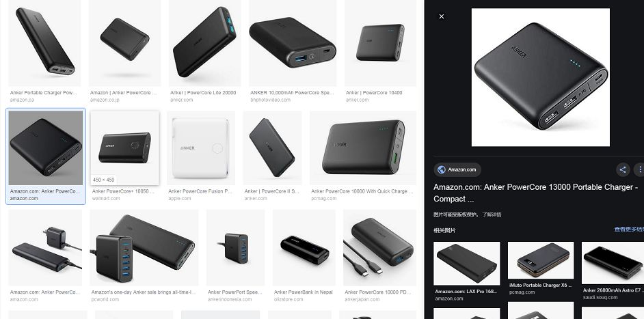Open the white Anker PowerCore Fusion image

[x=201, y=148]
